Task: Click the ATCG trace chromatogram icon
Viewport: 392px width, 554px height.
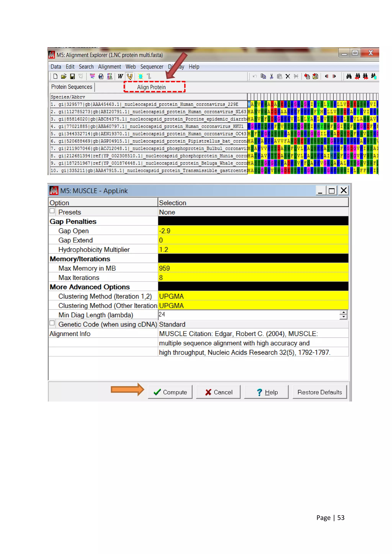Action: [110, 77]
